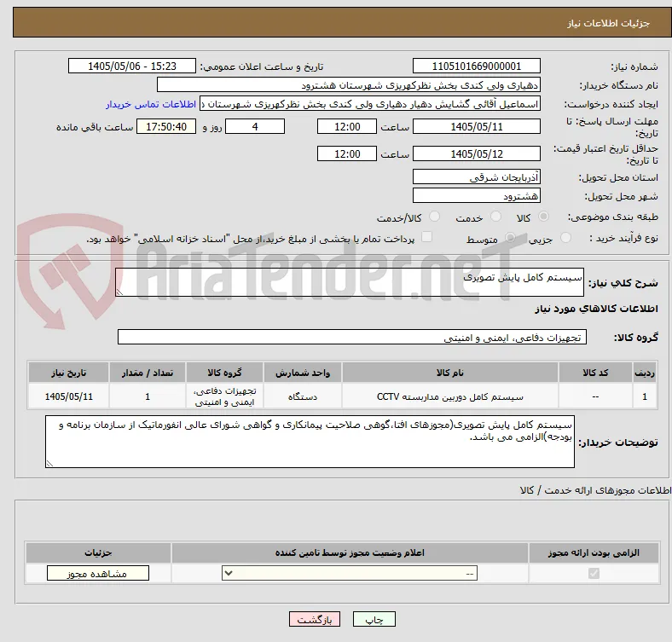Select the خدمت radio button
The height and width of the screenshot is (642, 672).
tap(495, 217)
